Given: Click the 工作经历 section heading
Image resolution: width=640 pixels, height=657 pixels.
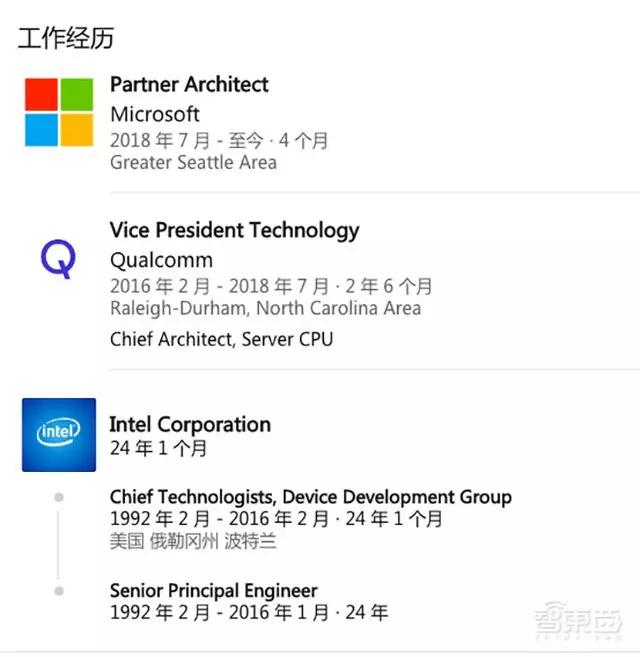Looking at the screenshot, I should click(x=66, y=39).
